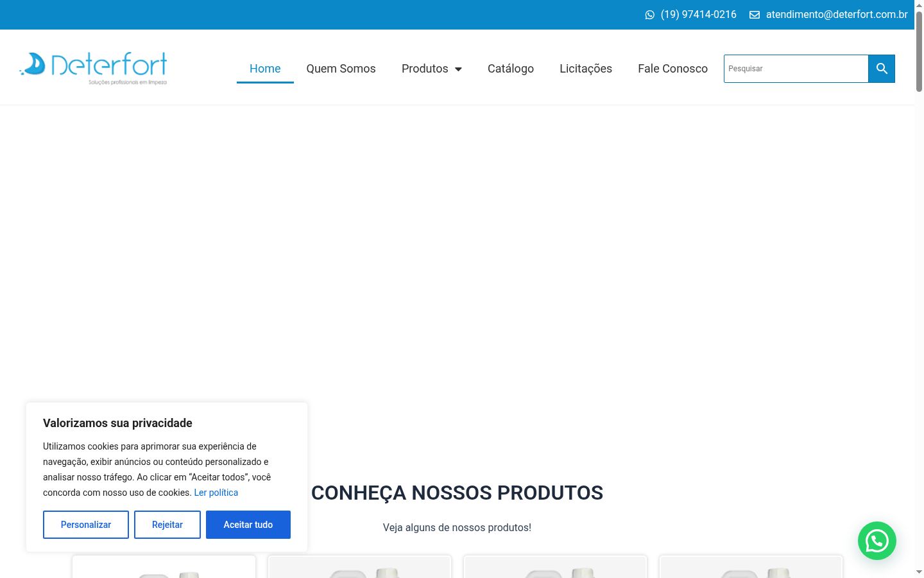Click the 'Veja alguns de nossos produtos!' text
Image resolution: width=924 pixels, height=578 pixels.
pos(457,527)
